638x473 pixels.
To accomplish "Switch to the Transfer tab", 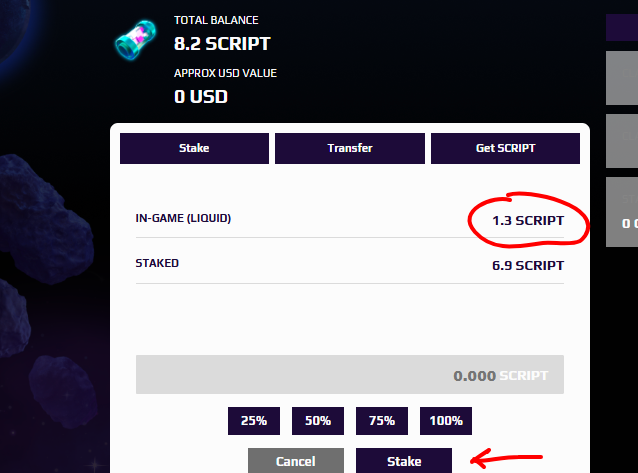I will click(350, 148).
